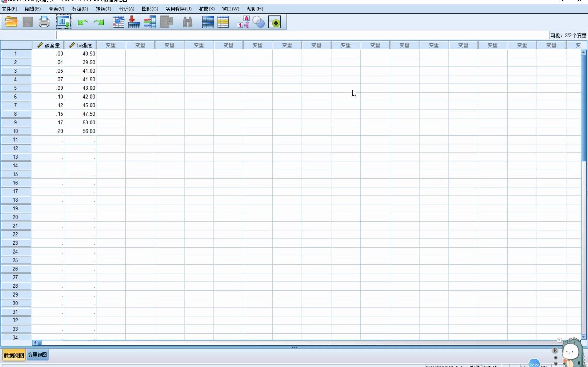Click the Split File icon
This screenshot has width=588, height=367.
click(x=208, y=22)
